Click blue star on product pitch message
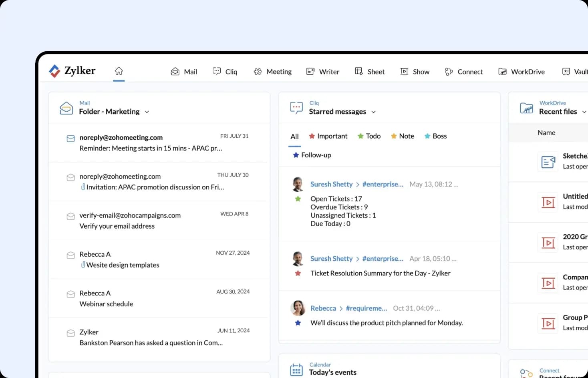Image resolution: width=588 pixels, height=378 pixels. coord(298,323)
